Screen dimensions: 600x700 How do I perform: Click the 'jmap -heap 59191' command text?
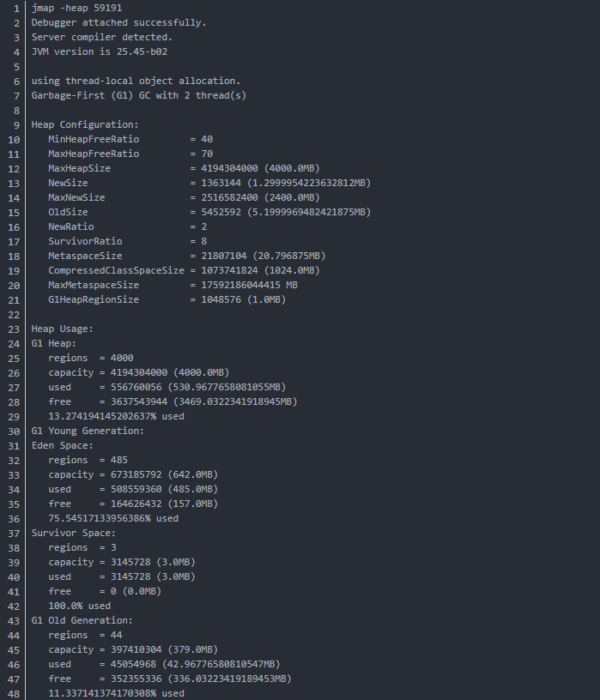(77, 8)
